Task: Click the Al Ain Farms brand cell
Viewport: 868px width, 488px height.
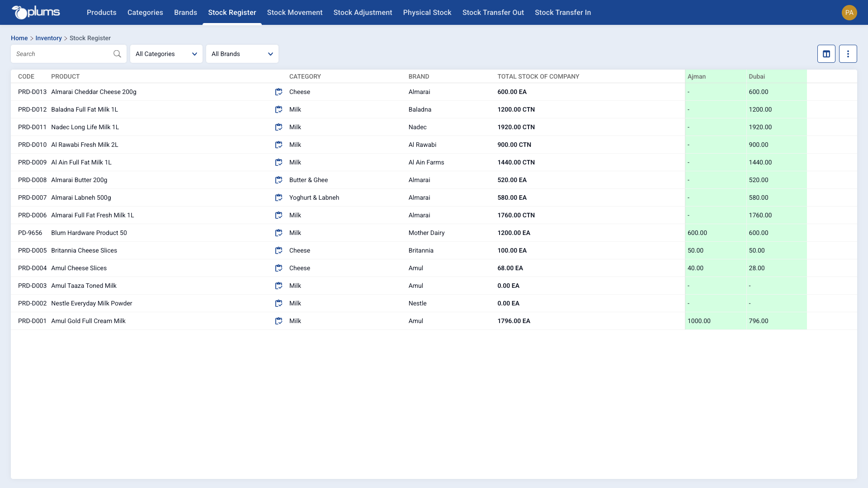Action: (x=426, y=162)
